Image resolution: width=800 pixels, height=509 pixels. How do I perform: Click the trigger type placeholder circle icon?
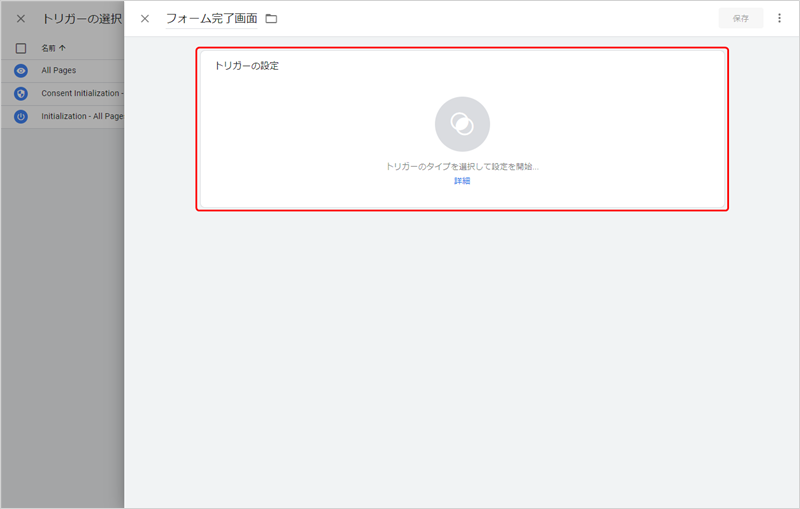[462, 124]
